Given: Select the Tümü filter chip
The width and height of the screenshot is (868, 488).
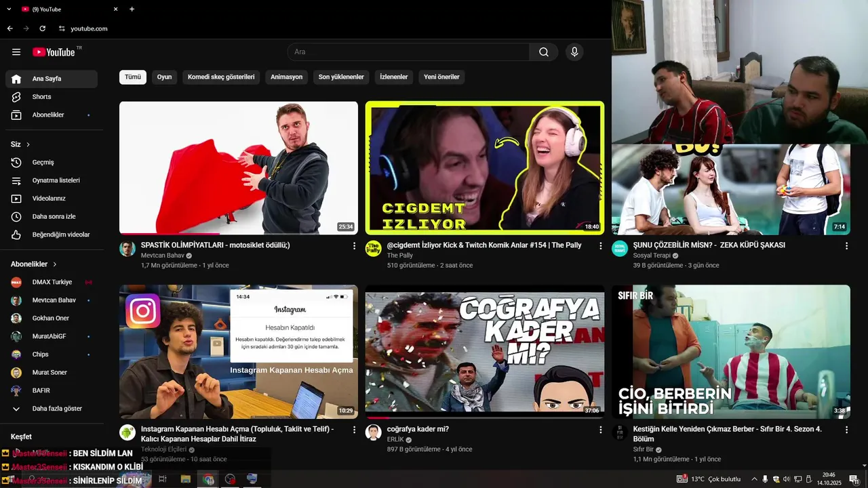Looking at the screenshot, I should click(x=133, y=77).
